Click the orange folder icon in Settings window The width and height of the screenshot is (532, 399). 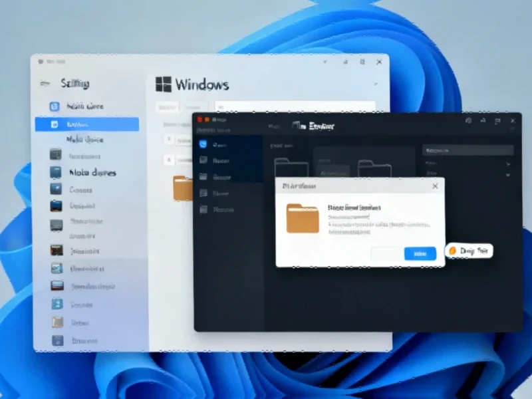[182, 188]
